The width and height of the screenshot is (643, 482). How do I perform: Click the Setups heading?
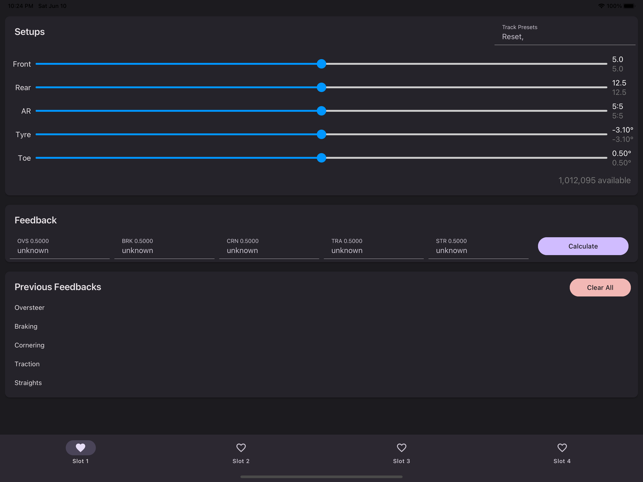tap(30, 32)
